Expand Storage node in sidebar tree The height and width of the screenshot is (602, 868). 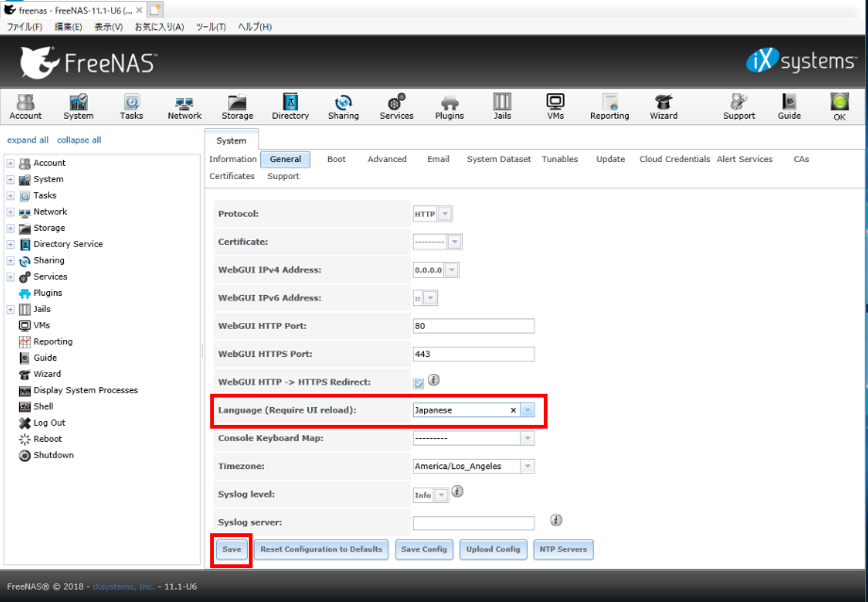[x=10, y=228]
